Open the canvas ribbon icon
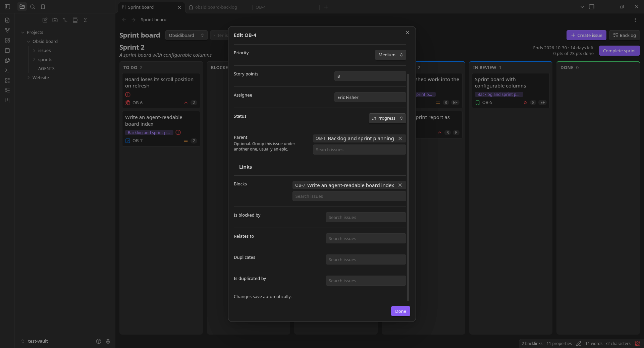Viewport: 644px width, 348px height. tap(7, 40)
